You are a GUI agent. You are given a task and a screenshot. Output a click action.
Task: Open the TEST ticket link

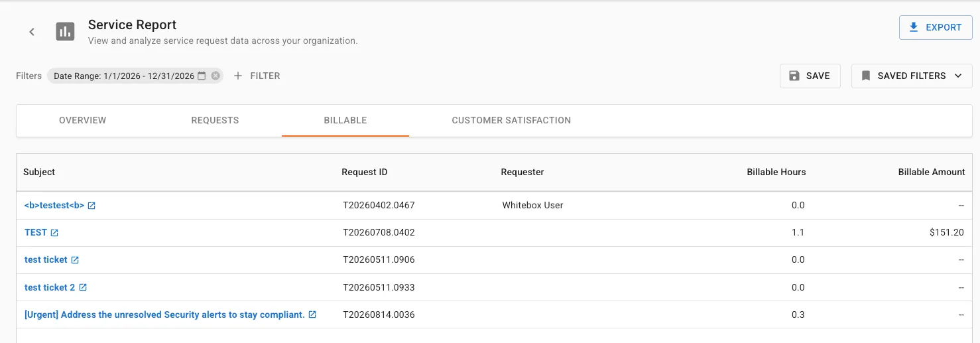(x=36, y=232)
